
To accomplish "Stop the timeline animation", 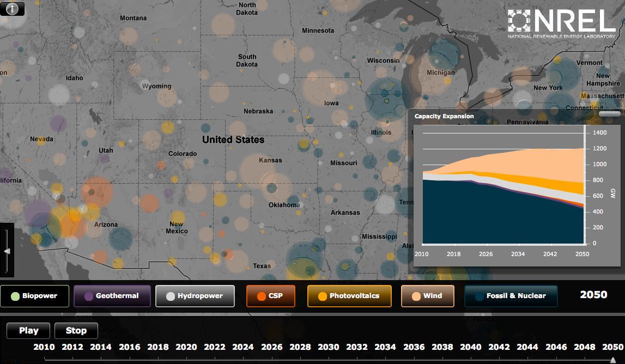I will pos(76,331).
